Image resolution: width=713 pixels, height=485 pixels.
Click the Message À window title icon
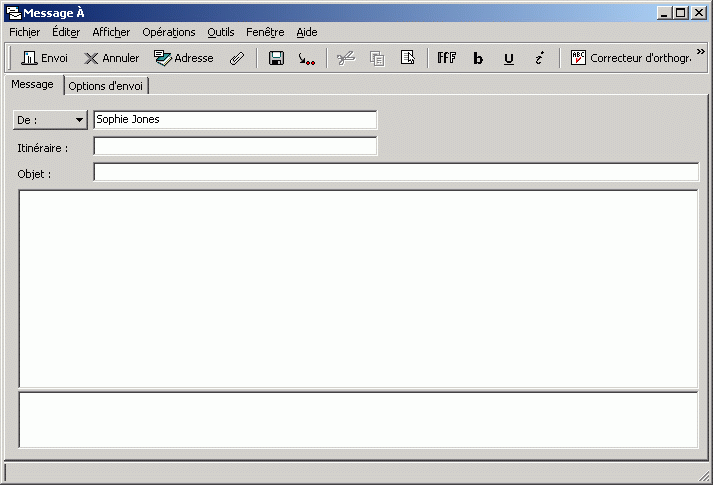(x=14, y=13)
